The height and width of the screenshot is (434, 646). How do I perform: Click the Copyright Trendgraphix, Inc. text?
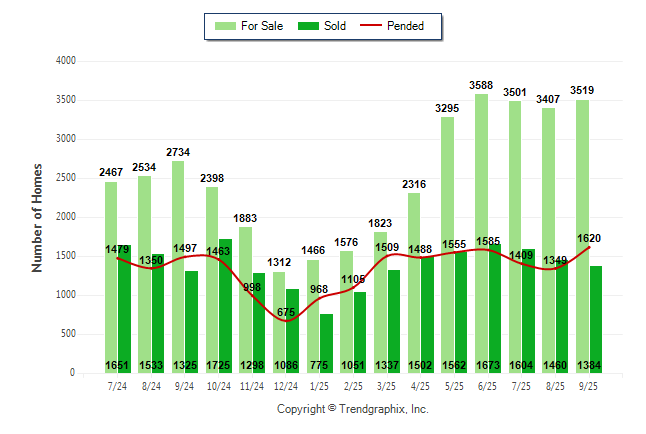352,409
